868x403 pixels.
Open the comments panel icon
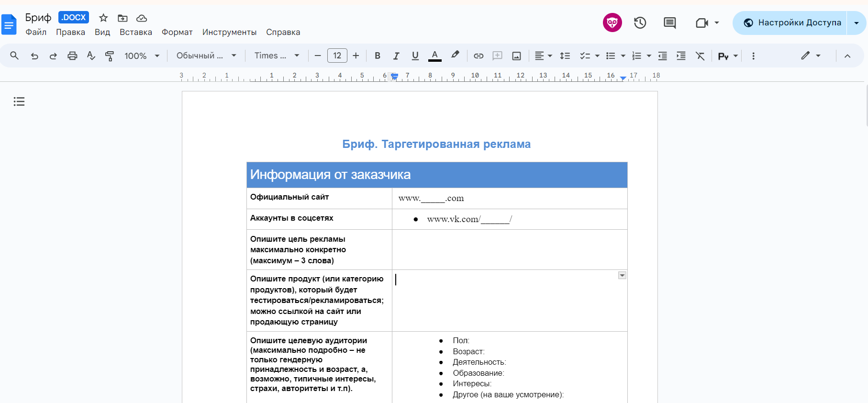coord(670,22)
